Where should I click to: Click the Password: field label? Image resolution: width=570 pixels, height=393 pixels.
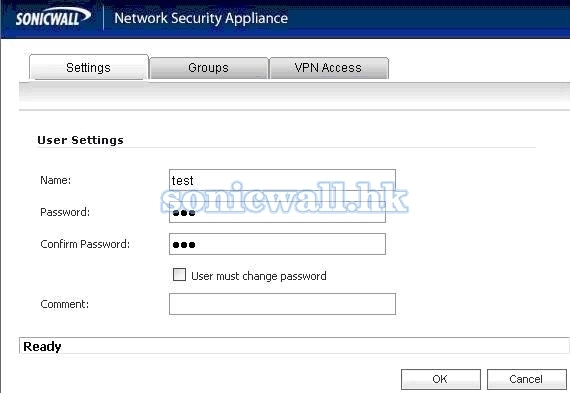pyautogui.click(x=65, y=212)
